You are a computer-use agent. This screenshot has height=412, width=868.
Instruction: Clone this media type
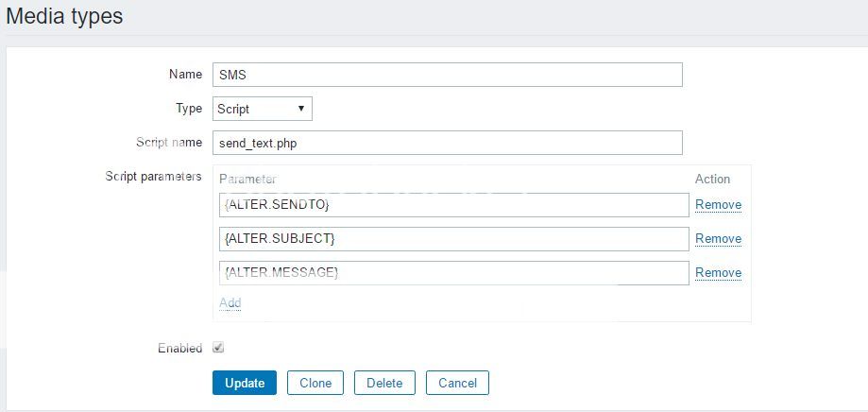tap(315, 383)
